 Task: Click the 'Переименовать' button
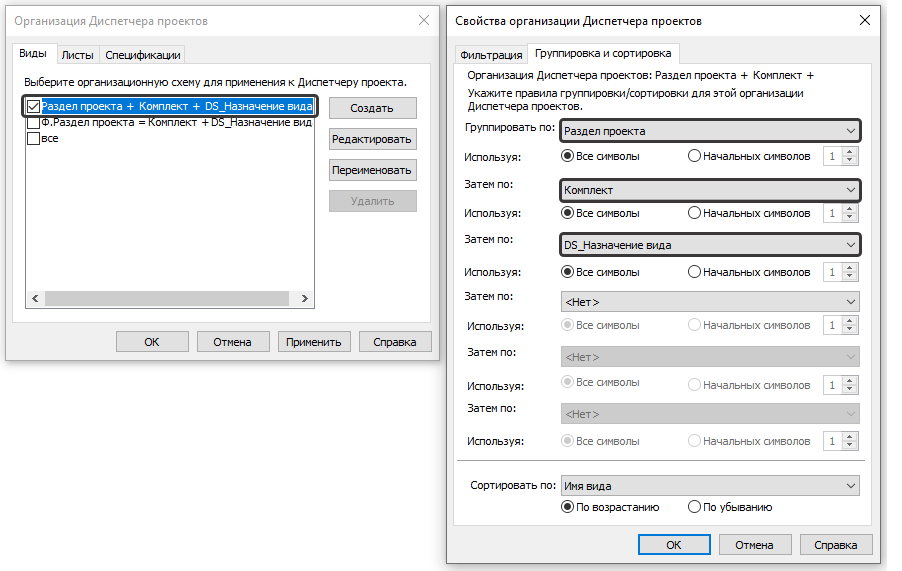click(x=372, y=170)
